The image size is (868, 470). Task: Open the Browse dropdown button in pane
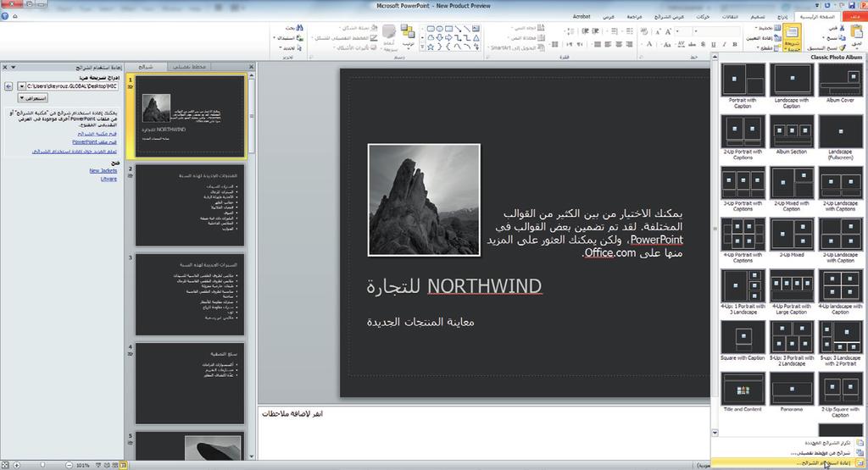[33, 98]
